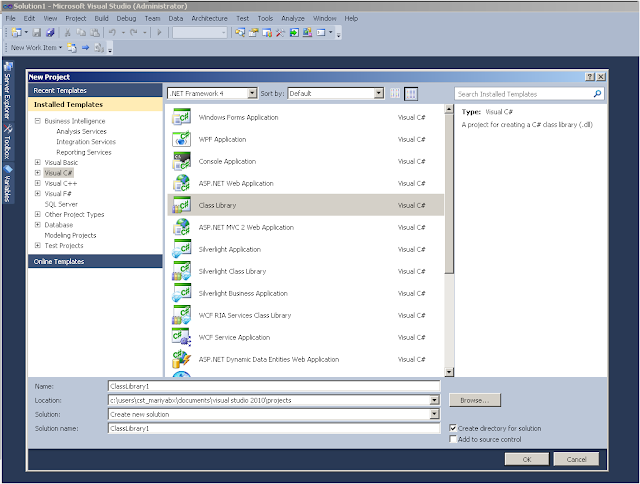Open the Solution Explorer toolbar icon

pyautogui.click(x=240, y=33)
